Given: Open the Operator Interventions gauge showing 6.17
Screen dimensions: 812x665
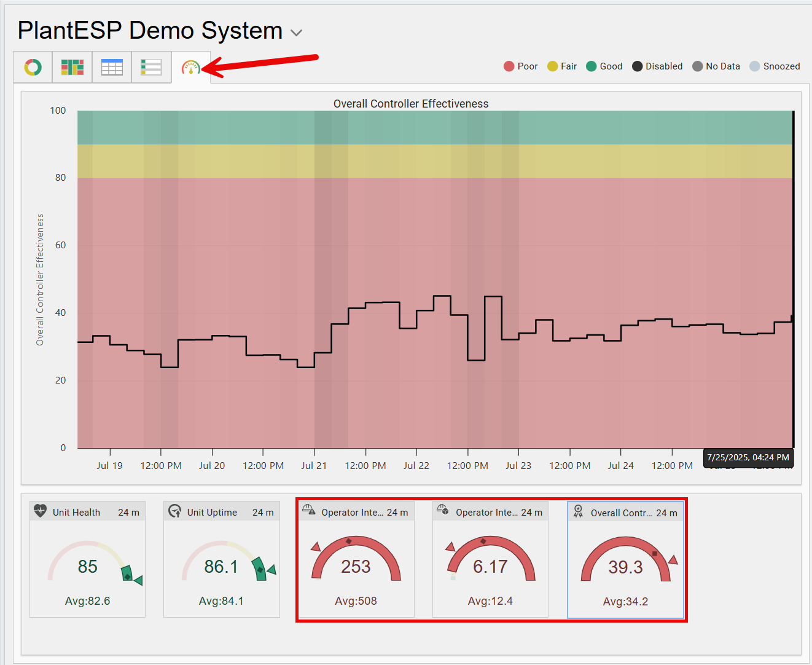Looking at the screenshot, I should coord(491,559).
